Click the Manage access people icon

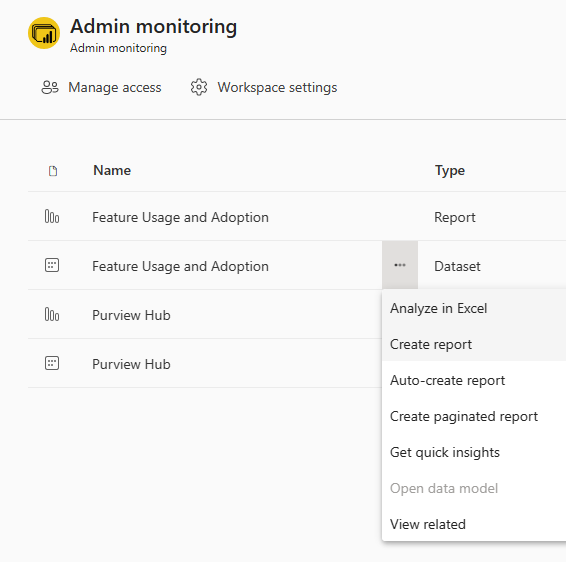[50, 87]
